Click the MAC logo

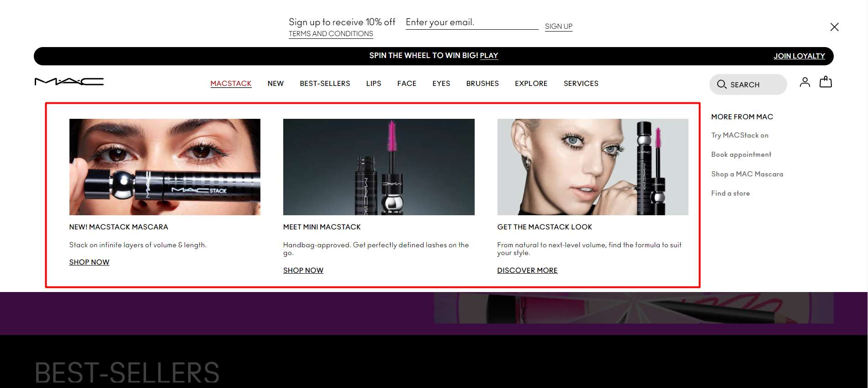coord(69,82)
